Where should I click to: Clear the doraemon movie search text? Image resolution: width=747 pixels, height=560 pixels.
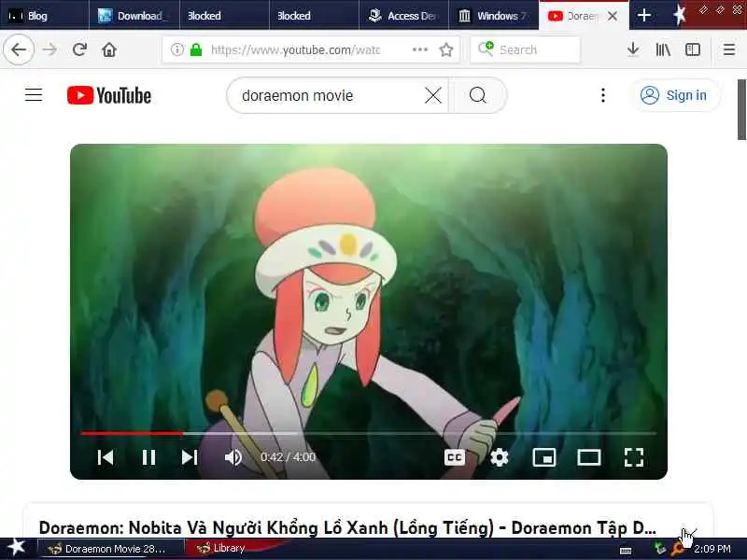point(432,95)
